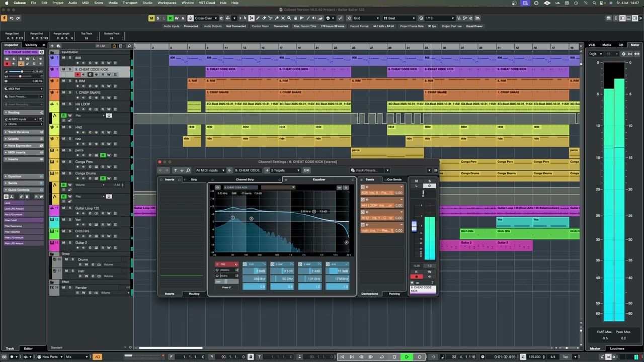Toggle 1 LO EQ band power
644x362 pixels.
(245, 264)
